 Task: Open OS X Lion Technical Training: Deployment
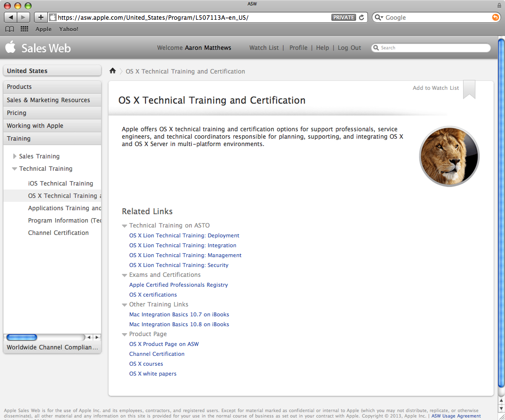(x=184, y=235)
